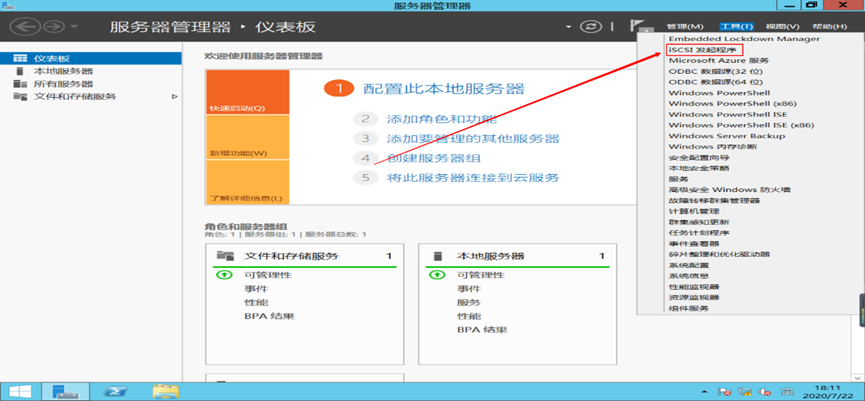Image resolution: width=865 pixels, height=401 pixels.
Task: Select 仪表板 in the left navigation
Action: point(91,58)
